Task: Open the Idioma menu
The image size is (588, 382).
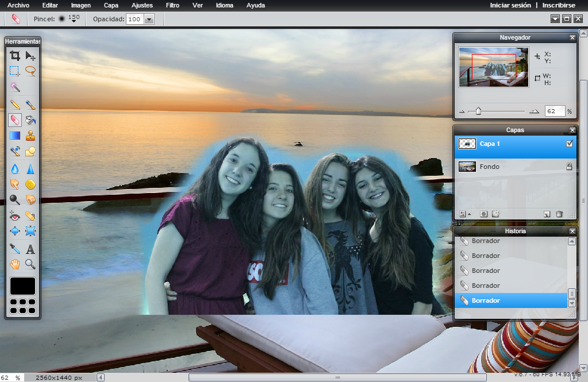Action: 225,5
